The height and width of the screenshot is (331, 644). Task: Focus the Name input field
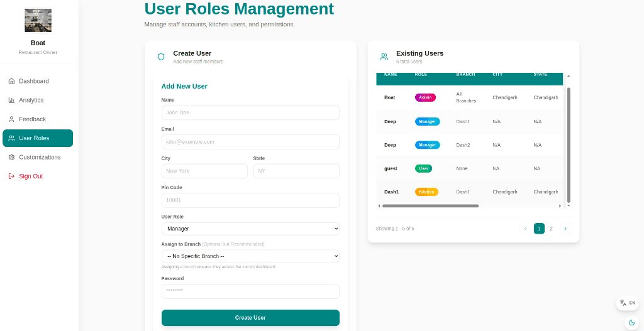coord(250,113)
